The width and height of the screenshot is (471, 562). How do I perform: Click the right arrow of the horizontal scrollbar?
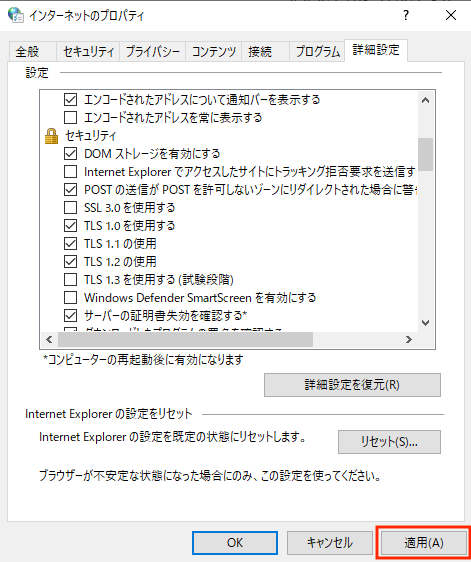click(x=409, y=339)
